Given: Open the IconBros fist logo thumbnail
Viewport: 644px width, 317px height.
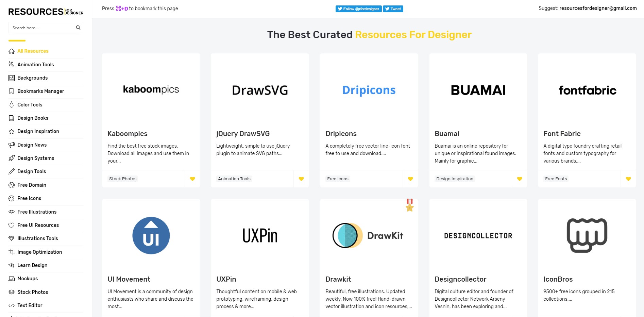Looking at the screenshot, I should pyautogui.click(x=587, y=235).
